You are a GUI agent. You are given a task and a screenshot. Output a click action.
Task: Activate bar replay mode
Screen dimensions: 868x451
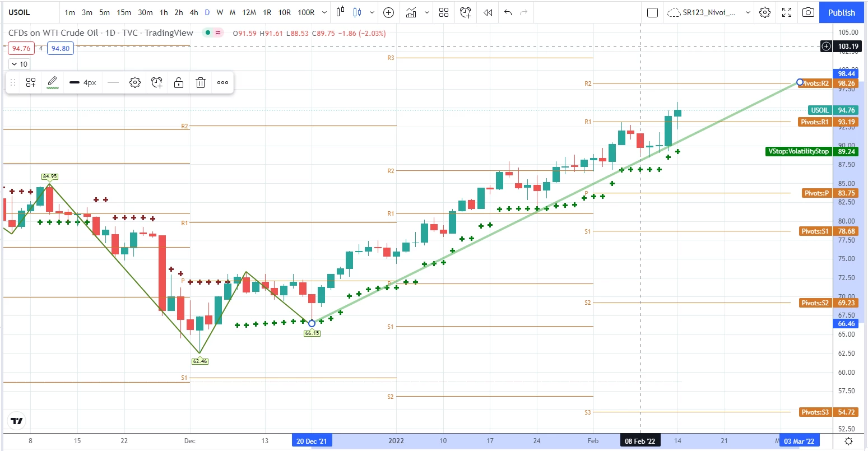[x=487, y=12]
